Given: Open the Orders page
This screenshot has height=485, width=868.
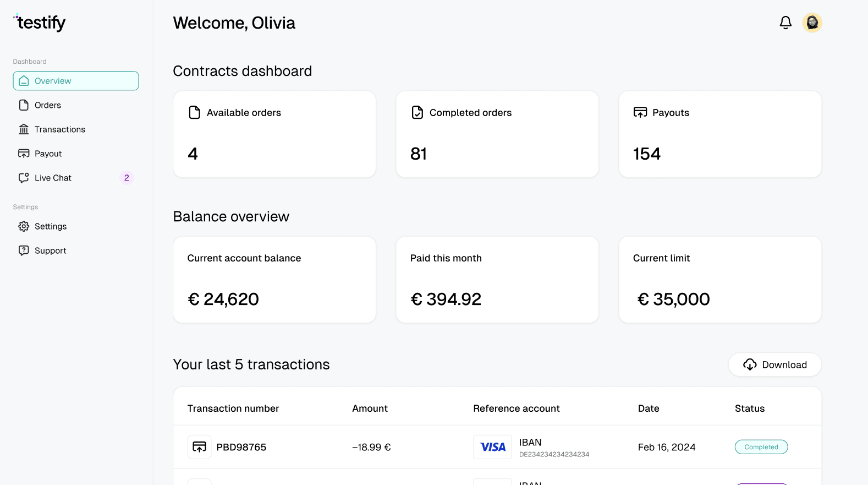Looking at the screenshot, I should click(48, 105).
